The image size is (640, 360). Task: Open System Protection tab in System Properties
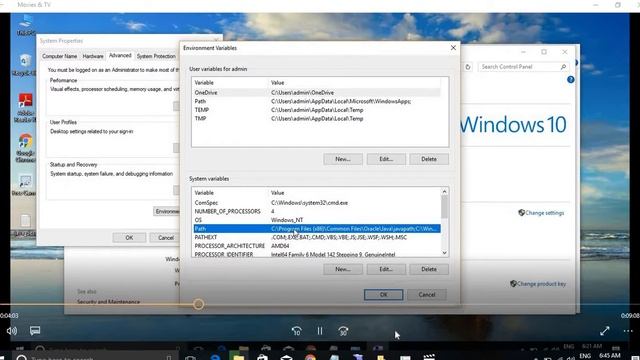tap(156, 56)
